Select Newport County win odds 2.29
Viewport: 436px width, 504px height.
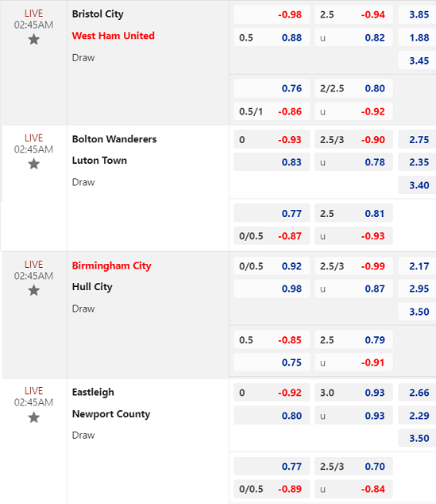point(417,415)
